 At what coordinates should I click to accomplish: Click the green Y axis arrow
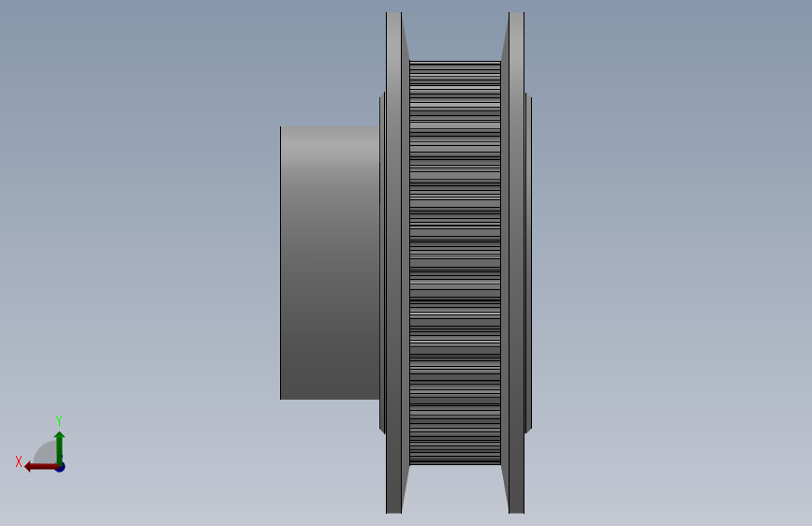coord(60,447)
